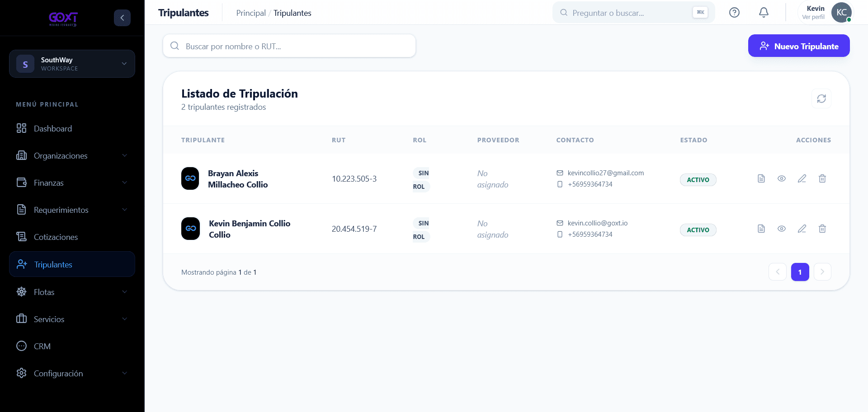Expand the Finanzas submenu
868x412 pixels.
(72, 183)
